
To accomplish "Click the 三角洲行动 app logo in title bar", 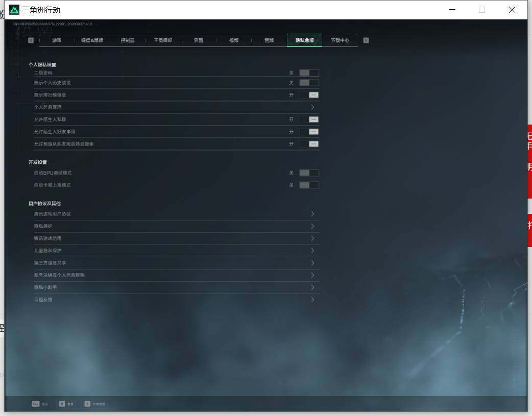I will tap(14, 10).
